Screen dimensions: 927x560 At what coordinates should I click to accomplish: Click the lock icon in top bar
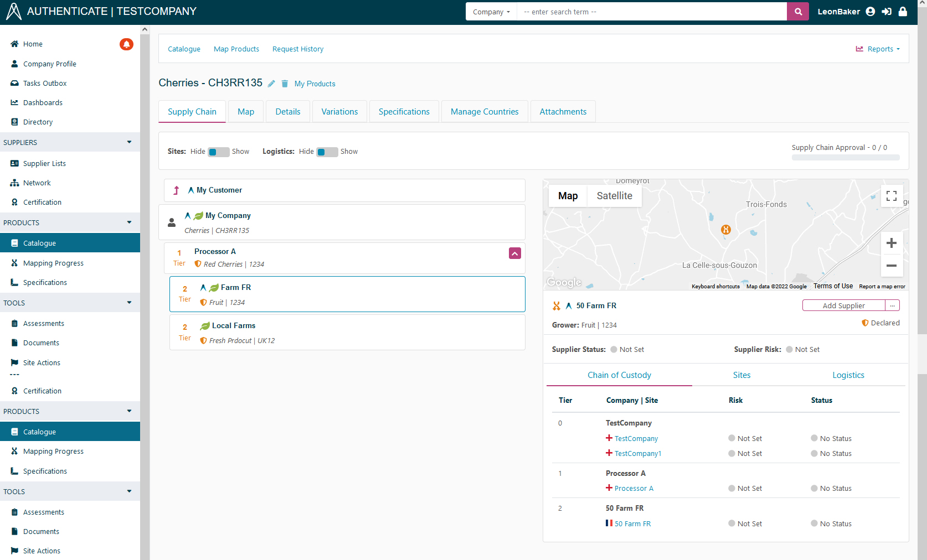pyautogui.click(x=903, y=12)
